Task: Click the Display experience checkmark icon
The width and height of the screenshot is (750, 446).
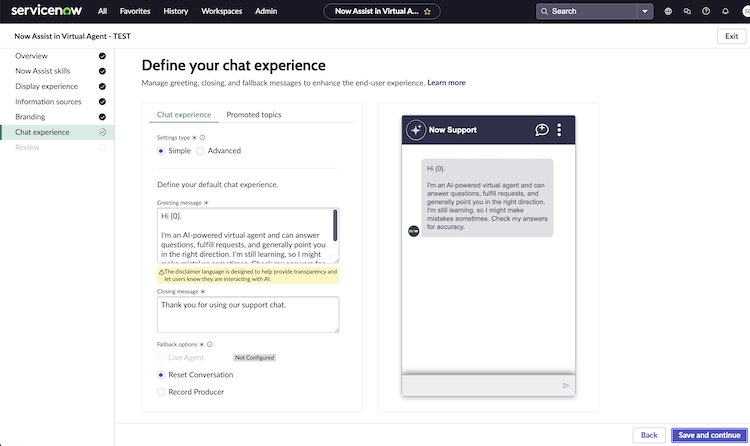Action: click(102, 87)
